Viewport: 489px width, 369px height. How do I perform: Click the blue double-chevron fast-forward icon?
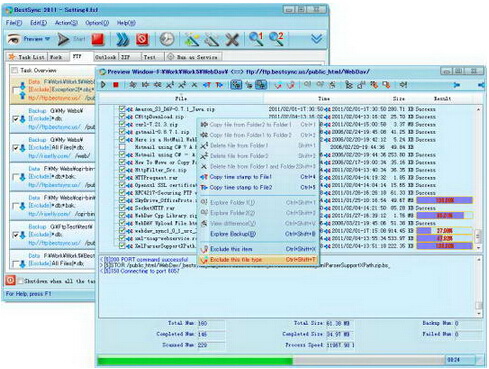tap(123, 39)
